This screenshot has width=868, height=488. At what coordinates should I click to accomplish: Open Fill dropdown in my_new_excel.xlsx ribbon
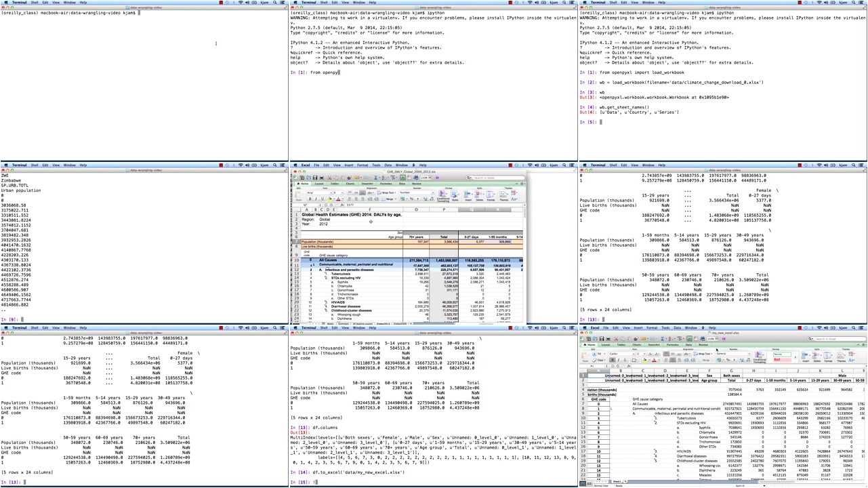coord(599,354)
